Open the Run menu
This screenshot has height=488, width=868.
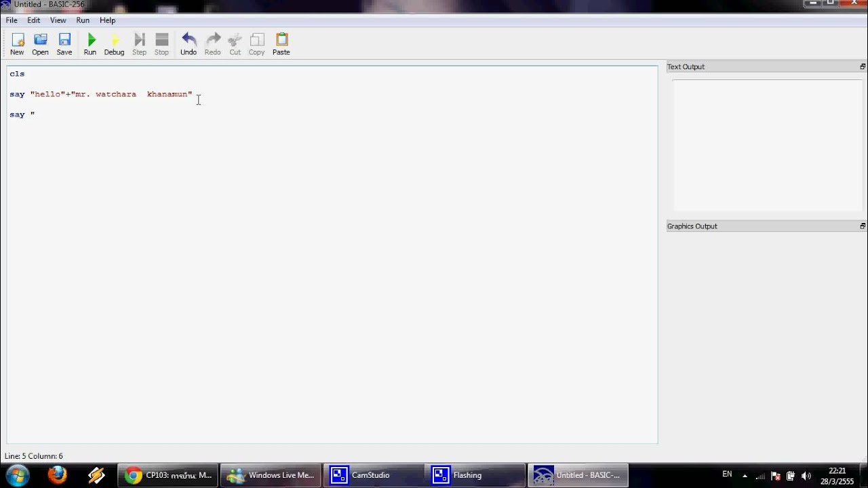click(83, 20)
